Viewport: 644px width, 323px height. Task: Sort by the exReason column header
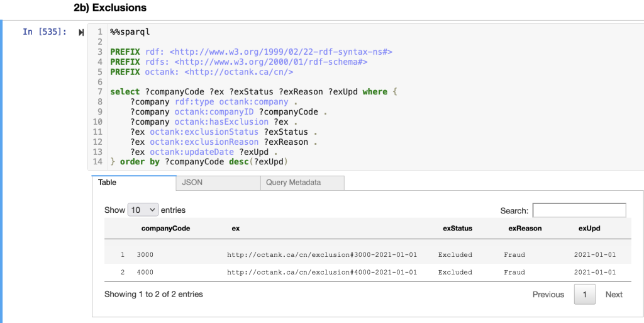(x=525, y=229)
